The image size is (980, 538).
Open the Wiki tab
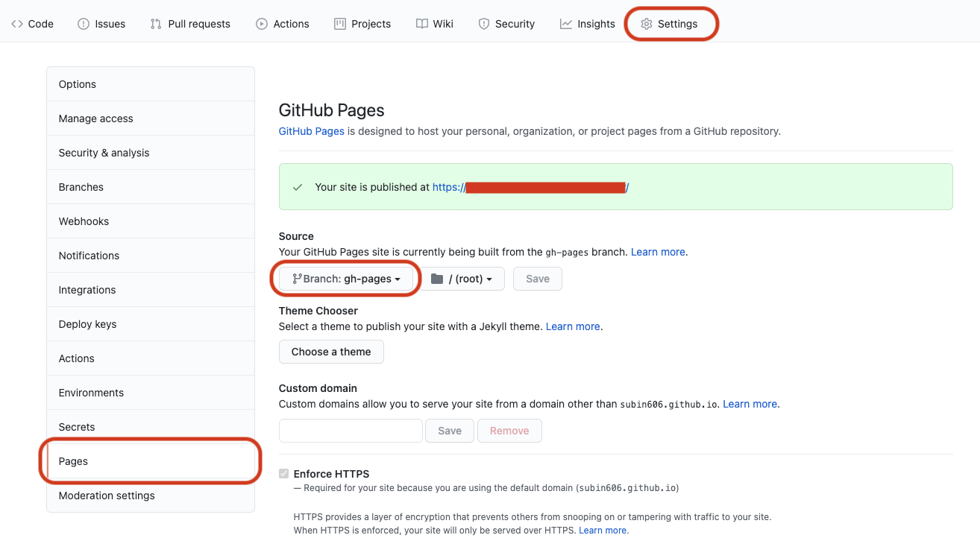click(x=435, y=24)
